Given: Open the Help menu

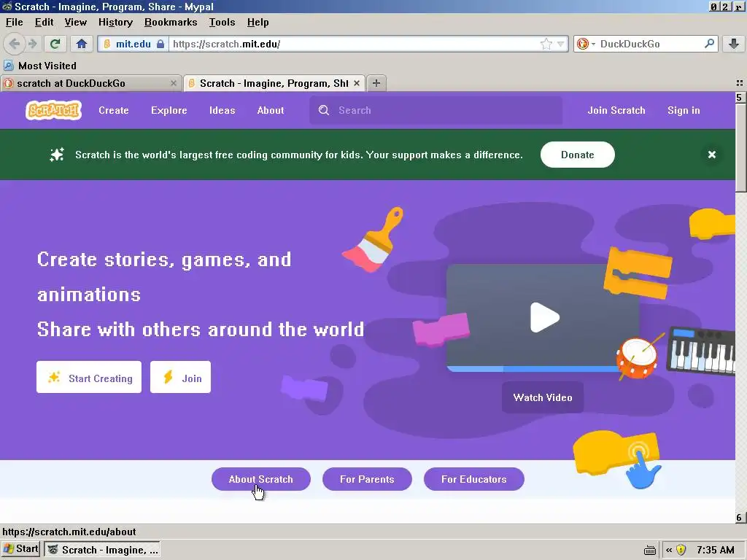Looking at the screenshot, I should pyautogui.click(x=258, y=23).
